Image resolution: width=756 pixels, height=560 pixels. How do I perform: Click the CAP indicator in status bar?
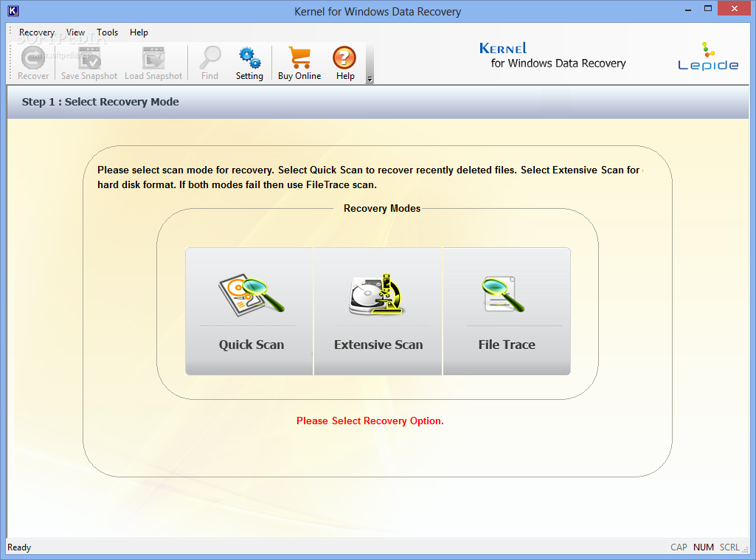[679, 547]
